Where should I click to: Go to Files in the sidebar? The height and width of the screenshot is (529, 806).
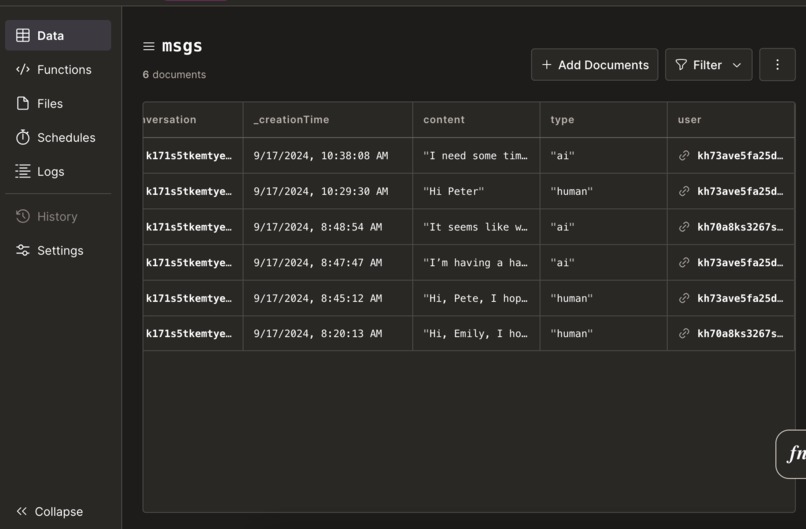pyautogui.click(x=58, y=103)
